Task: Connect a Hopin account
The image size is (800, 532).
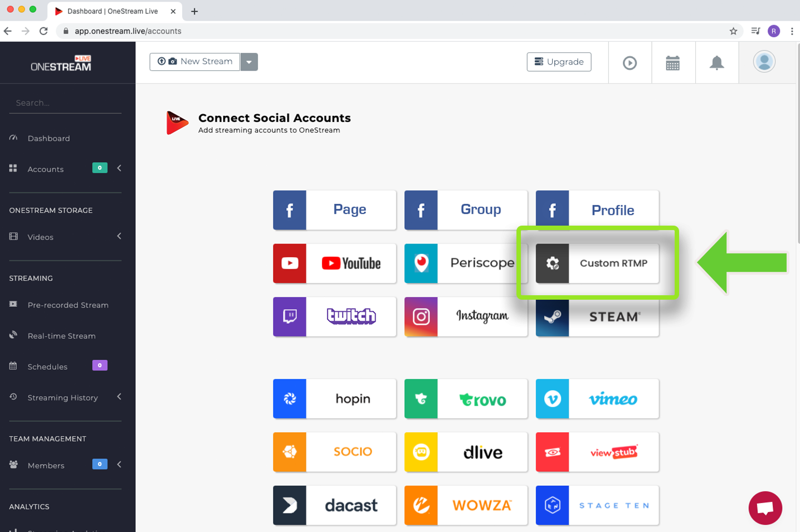Action: (334, 399)
